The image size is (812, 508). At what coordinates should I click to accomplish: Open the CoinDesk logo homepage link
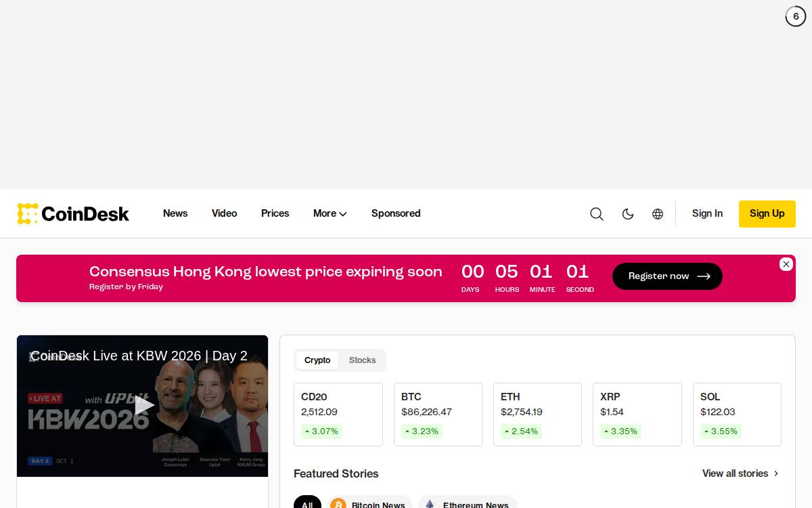point(73,214)
